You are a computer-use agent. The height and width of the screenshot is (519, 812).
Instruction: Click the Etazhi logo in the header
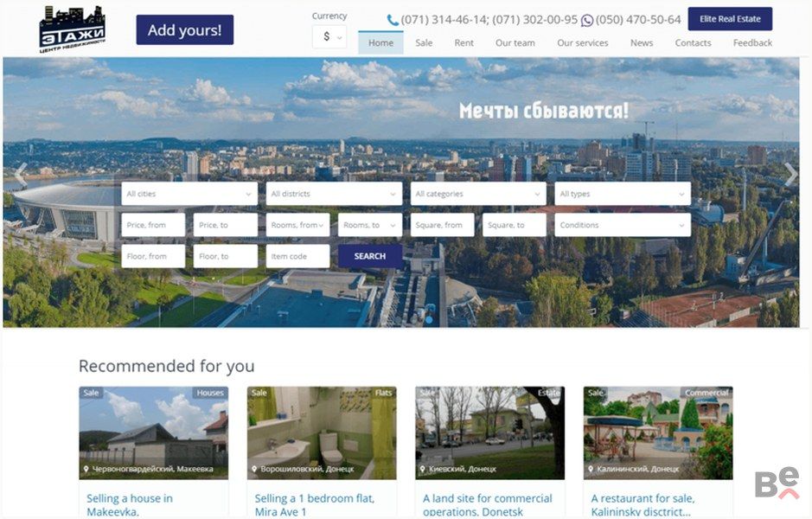tap(73, 29)
